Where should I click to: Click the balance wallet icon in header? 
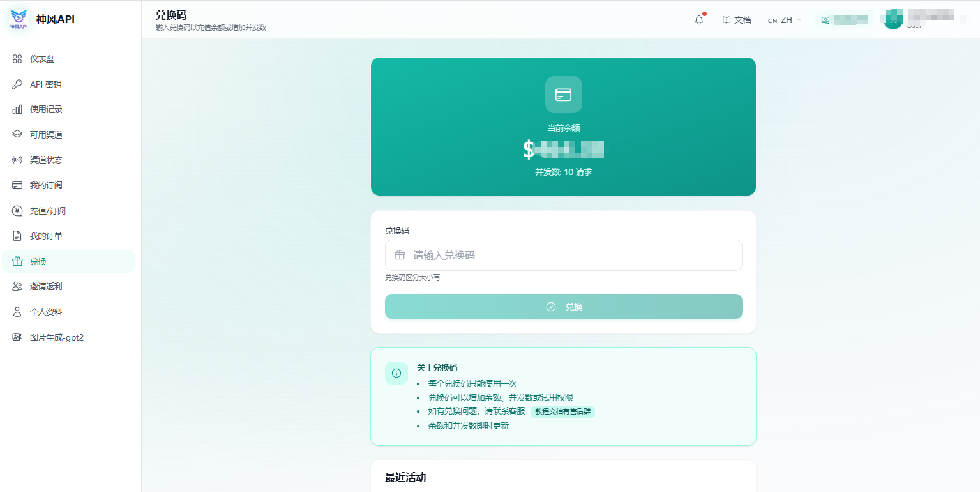click(825, 20)
